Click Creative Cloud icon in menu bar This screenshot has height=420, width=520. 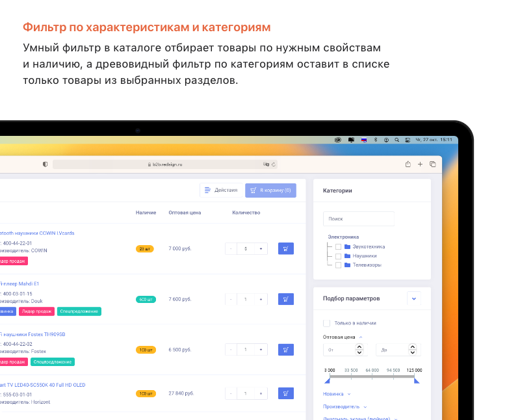[x=337, y=140]
